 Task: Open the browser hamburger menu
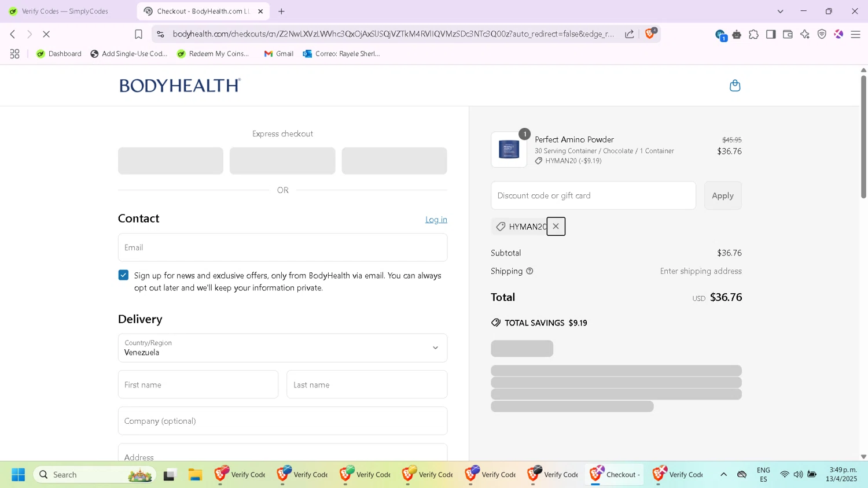pos(855,35)
